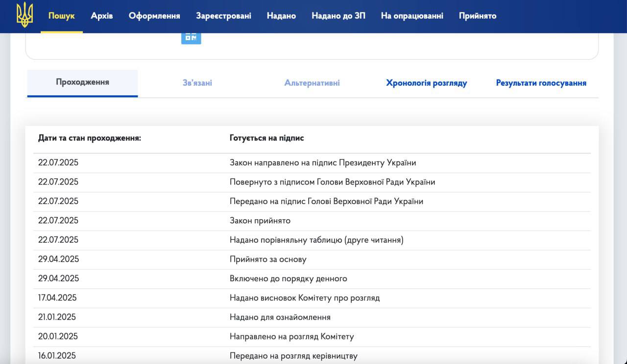Click the date 20.01.2025
Screen dimensions: 627x364
(x=58, y=337)
